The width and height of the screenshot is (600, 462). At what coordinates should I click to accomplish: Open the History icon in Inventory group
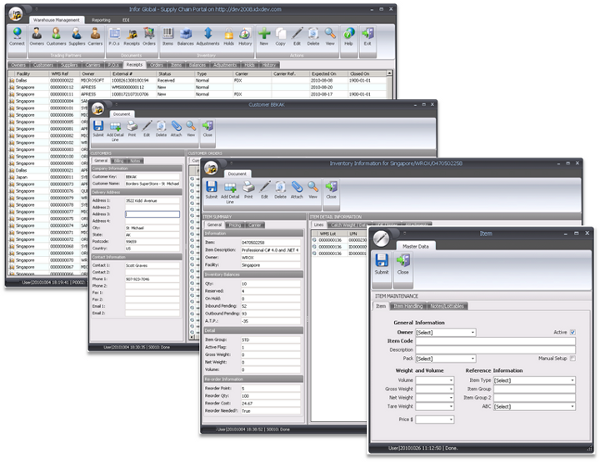pyautogui.click(x=246, y=36)
